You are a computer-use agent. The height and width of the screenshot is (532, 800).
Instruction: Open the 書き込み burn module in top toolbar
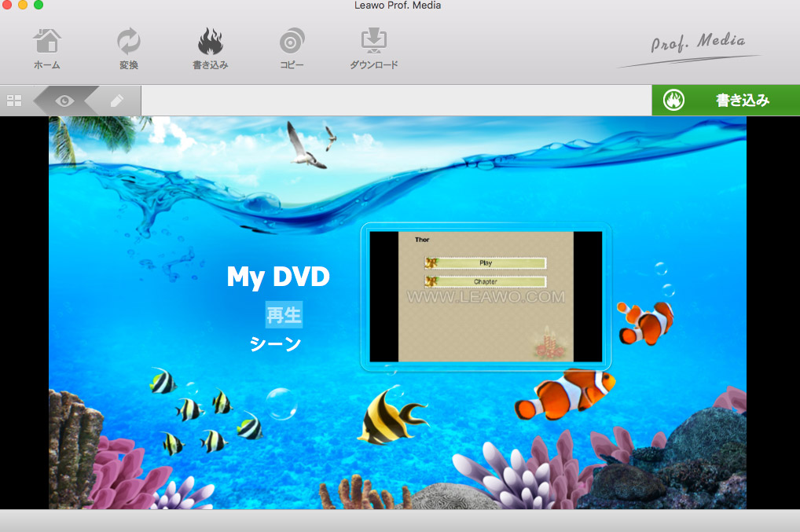[x=210, y=49]
